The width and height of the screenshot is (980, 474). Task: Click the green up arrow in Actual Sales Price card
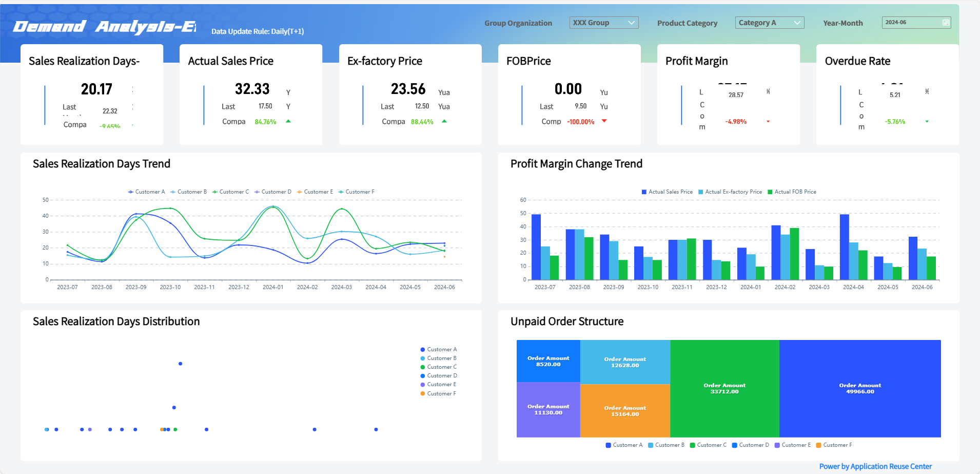pyautogui.click(x=288, y=121)
